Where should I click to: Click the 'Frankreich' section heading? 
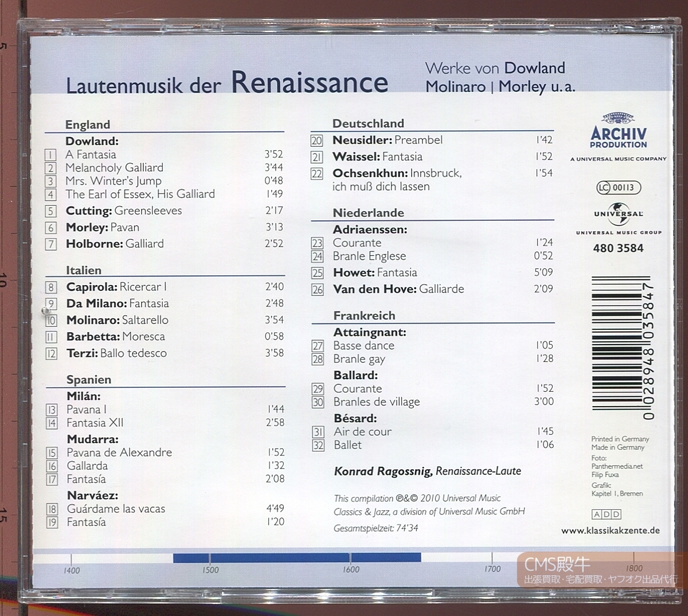pyautogui.click(x=365, y=315)
